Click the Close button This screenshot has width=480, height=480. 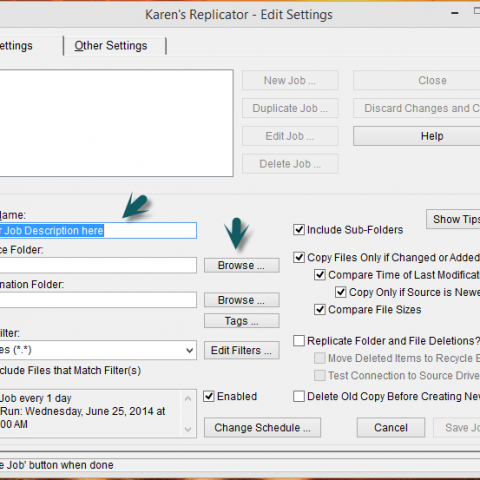(417, 80)
